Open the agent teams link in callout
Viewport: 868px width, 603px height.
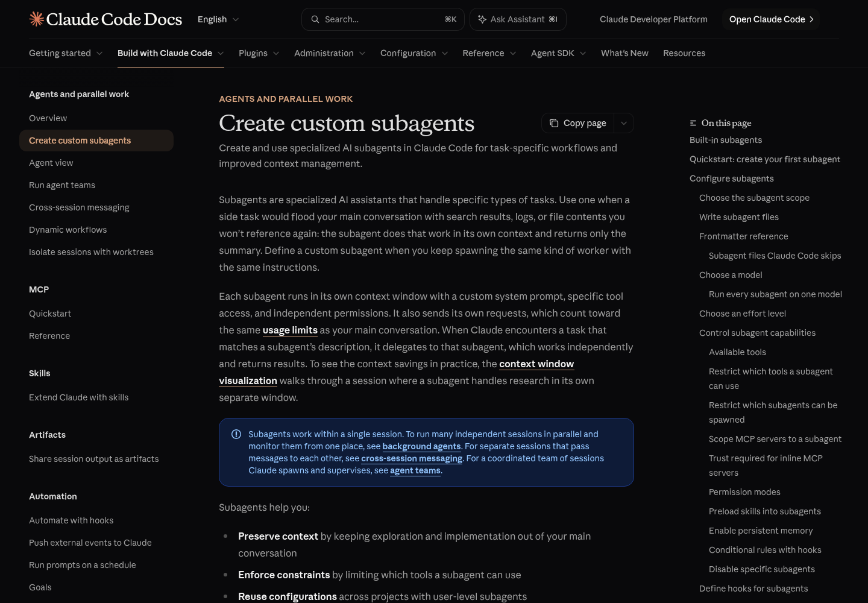coord(415,470)
